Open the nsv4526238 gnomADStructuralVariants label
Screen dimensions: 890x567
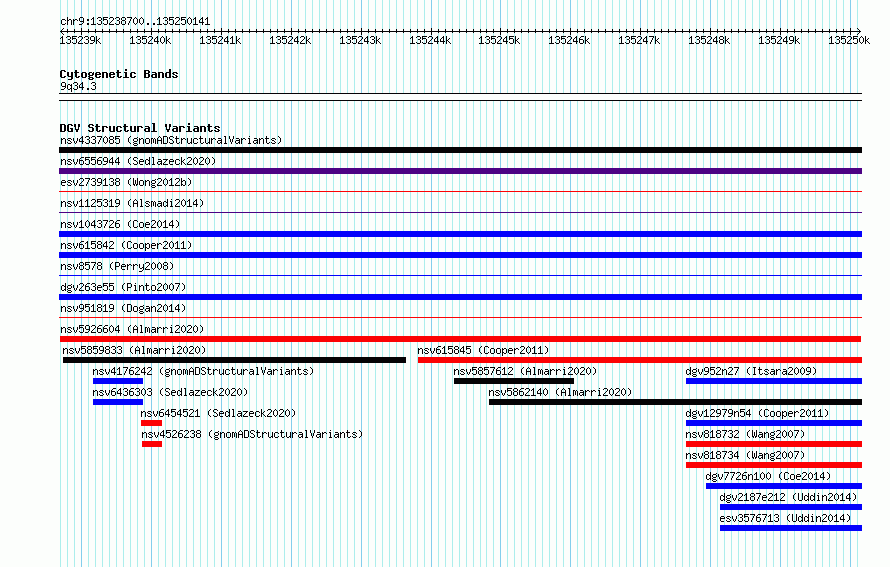[x=252, y=434]
